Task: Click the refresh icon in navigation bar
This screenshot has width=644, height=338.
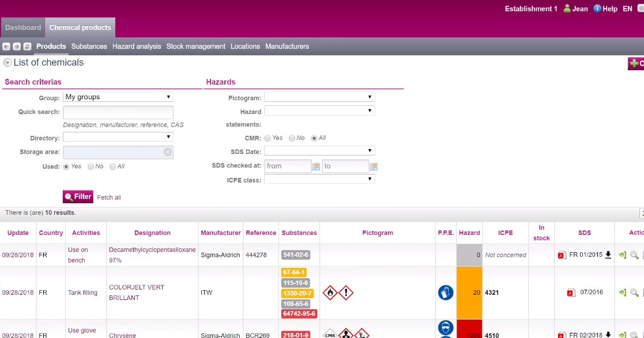Action: click(x=27, y=47)
